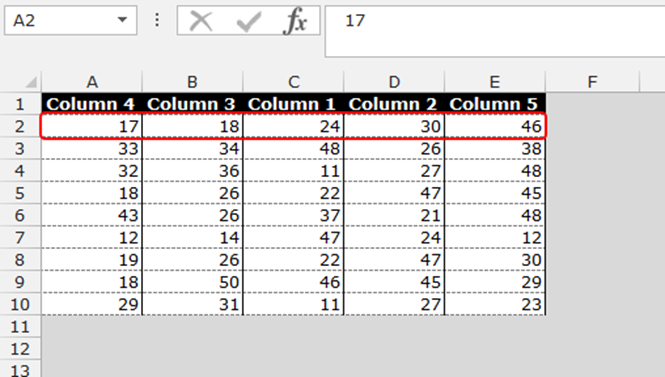Select column F header
The width and height of the screenshot is (665, 377).
click(x=592, y=81)
